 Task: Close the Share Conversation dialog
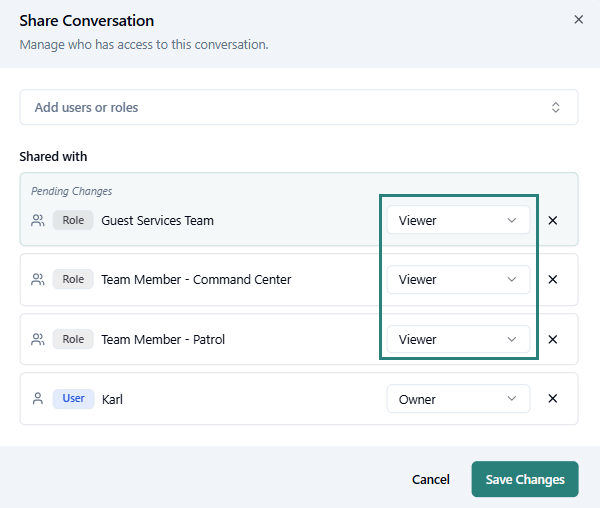(x=578, y=19)
